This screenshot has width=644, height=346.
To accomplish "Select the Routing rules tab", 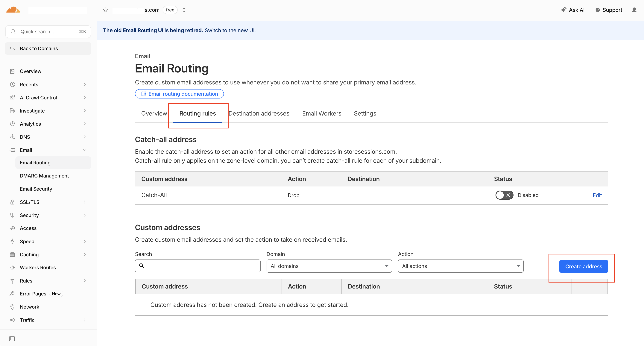I will (x=198, y=113).
